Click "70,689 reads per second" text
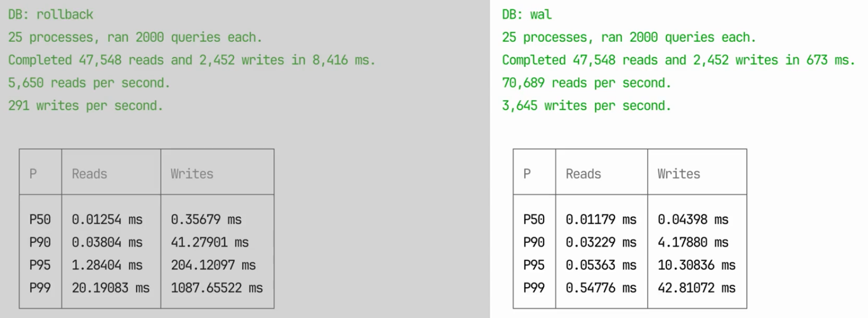The image size is (868, 318). point(586,84)
